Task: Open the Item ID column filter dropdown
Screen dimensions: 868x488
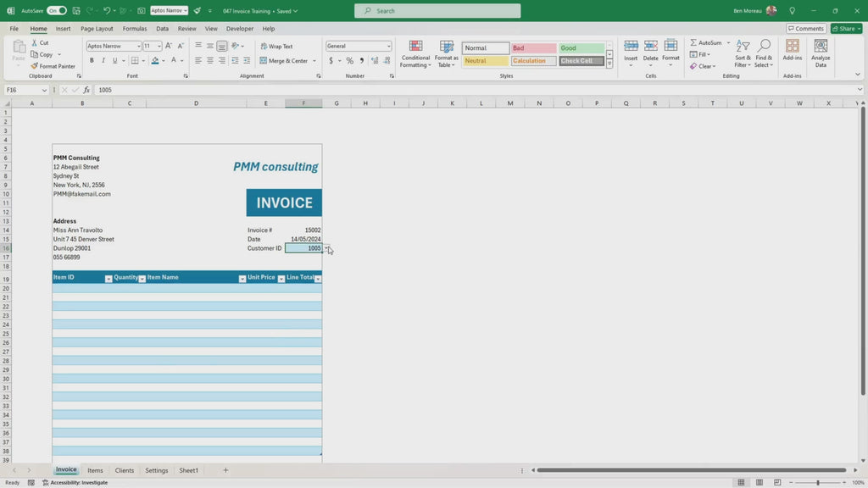Action: [x=108, y=279]
